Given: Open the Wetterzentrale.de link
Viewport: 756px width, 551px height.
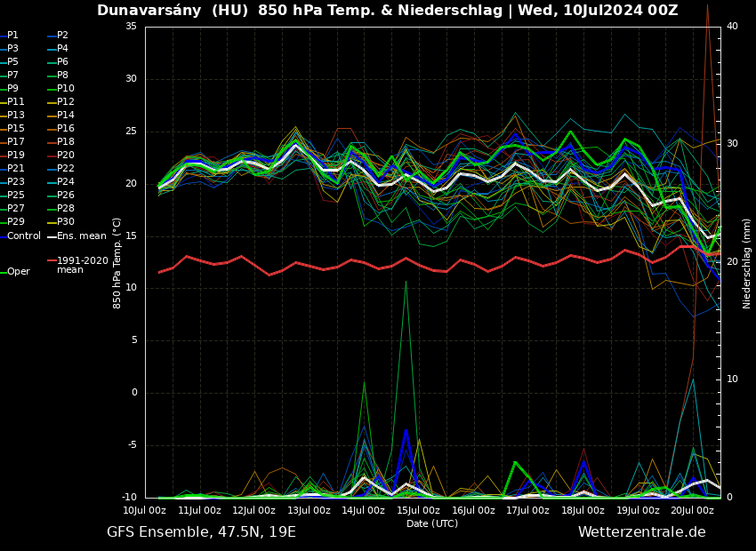Looking at the screenshot, I should [641, 532].
